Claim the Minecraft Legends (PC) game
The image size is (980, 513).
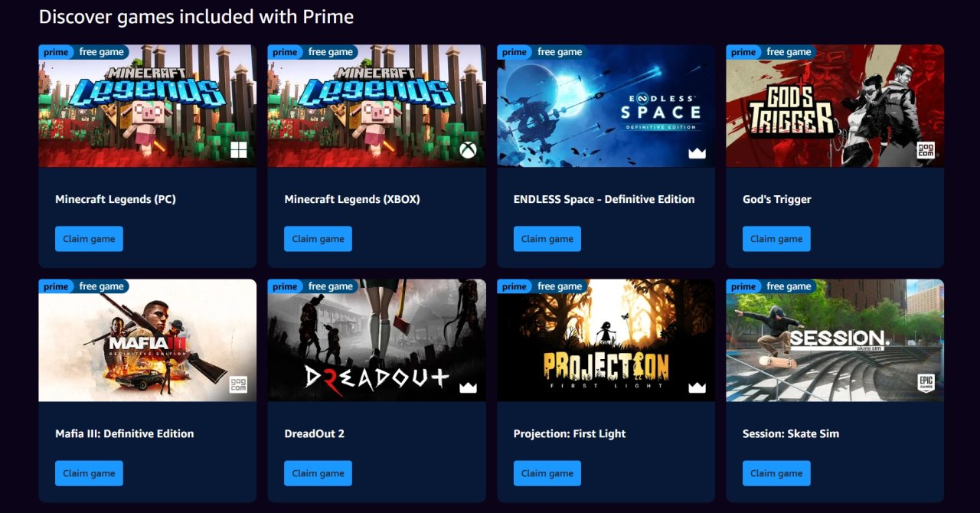(89, 239)
